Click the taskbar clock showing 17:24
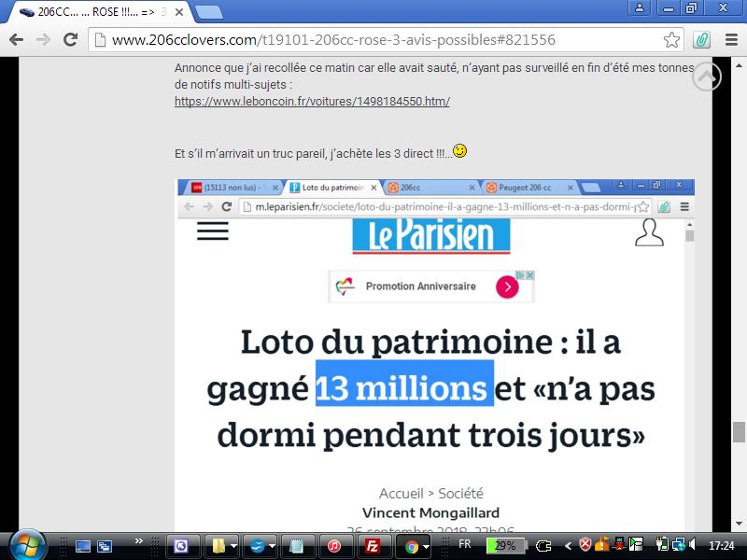This screenshot has width=747, height=560. pos(721,546)
